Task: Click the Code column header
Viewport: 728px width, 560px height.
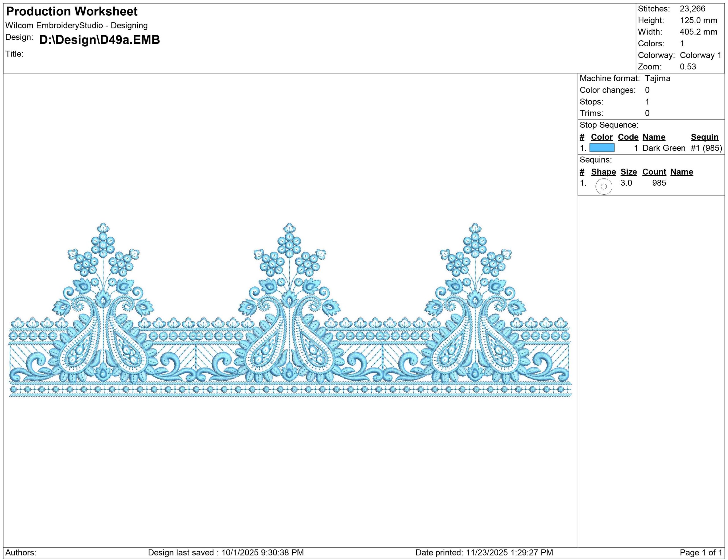Action: pos(628,137)
